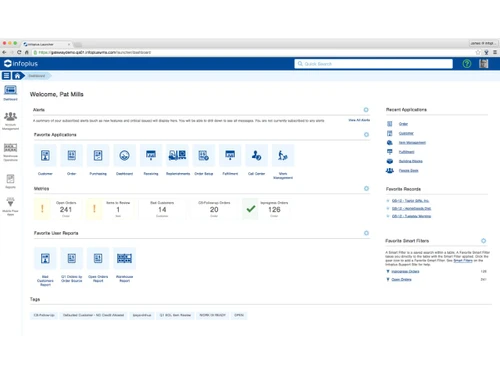Open the Customer favorite application icon
This screenshot has height=375, width=500.
(x=45, y=155)
